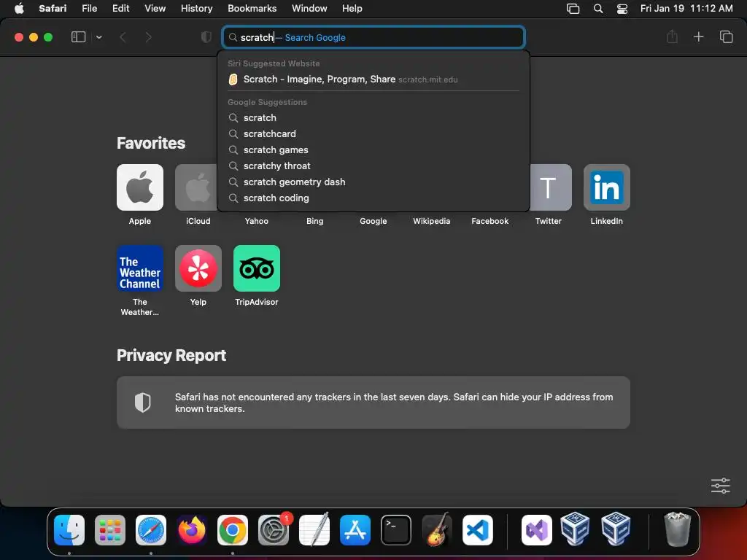Go back with the back arrow

(123, 37)
